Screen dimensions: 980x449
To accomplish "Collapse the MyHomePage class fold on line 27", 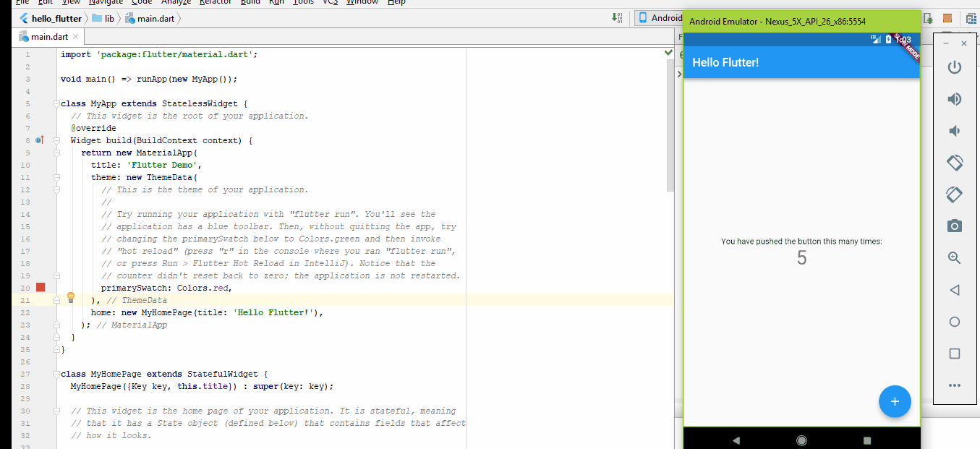I will pos(56,374).
